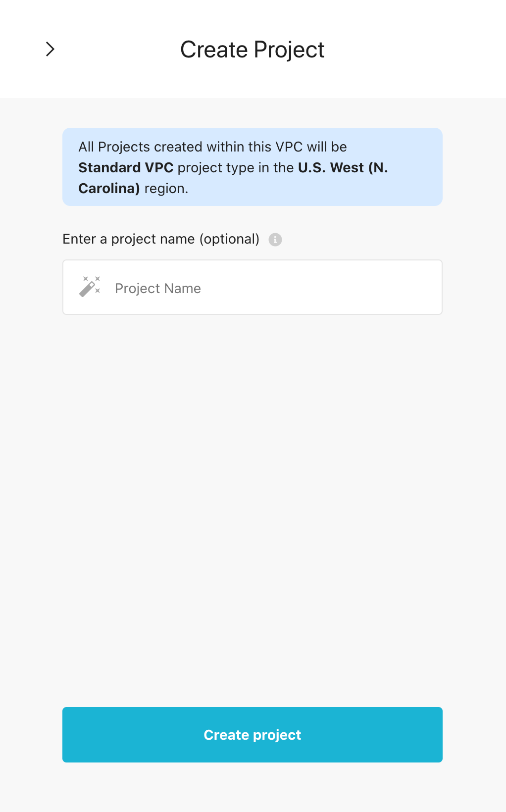The image size is (506, 812).
Task: Submit the form with Create project
Action: point(253,735)
